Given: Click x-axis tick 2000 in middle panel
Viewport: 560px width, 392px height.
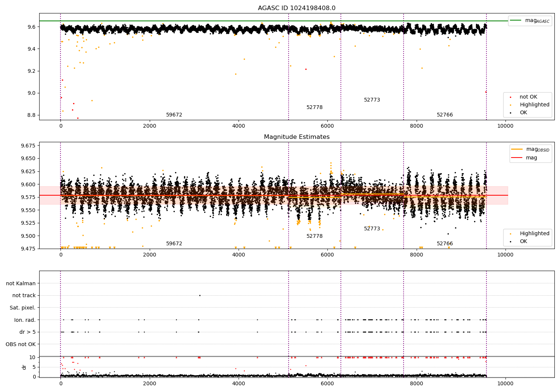Looking at the screenshot, I should [150, 255].
